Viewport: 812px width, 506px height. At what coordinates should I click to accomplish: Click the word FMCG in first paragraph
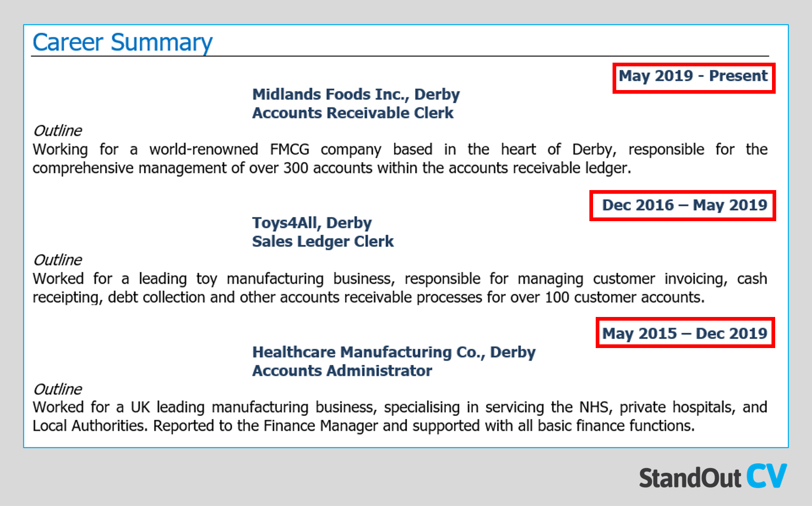coord(289,150)
